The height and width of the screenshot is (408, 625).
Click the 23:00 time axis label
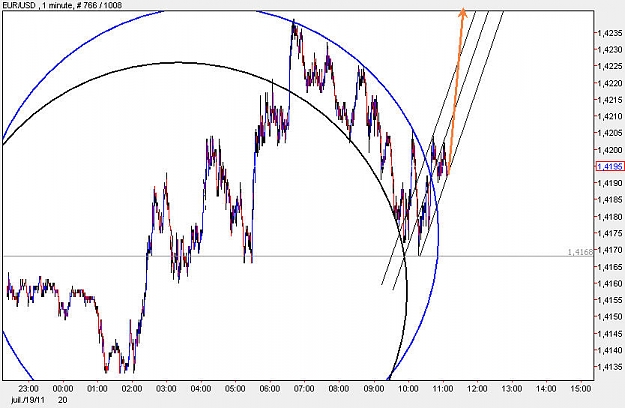point(28,388)
